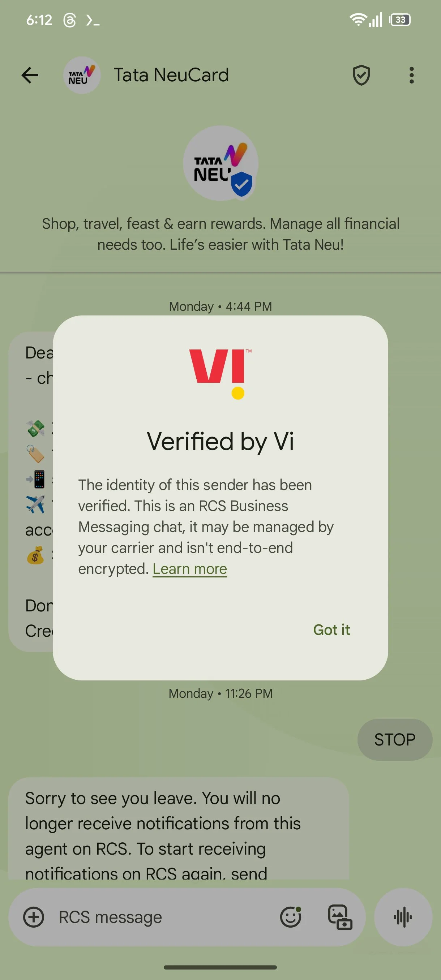Tap the voice message record button
Viewport: 441px width, 980px height.
pyautogui.click(x=403, y=917)
